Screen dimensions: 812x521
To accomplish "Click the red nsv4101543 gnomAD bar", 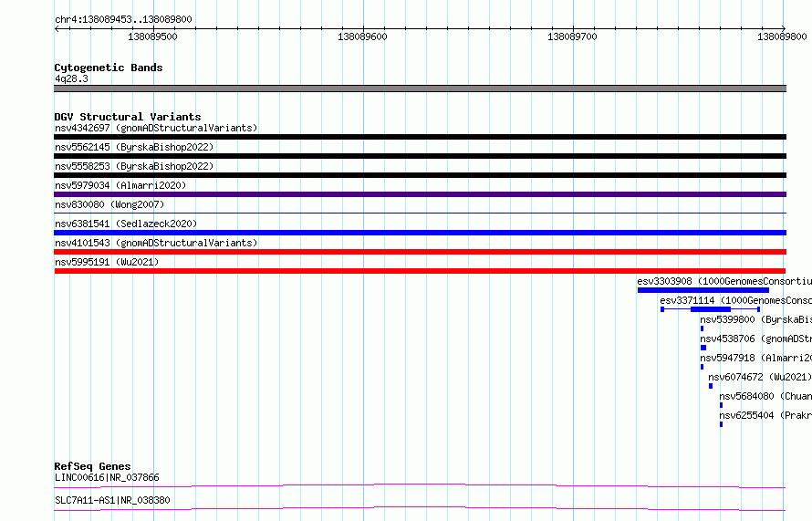I will [420, 252].
